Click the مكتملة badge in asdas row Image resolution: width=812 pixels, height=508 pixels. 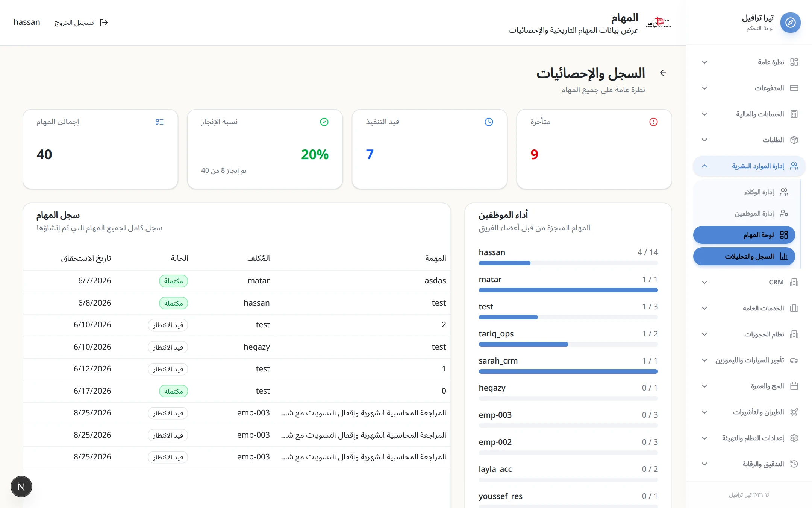[173, 281]
